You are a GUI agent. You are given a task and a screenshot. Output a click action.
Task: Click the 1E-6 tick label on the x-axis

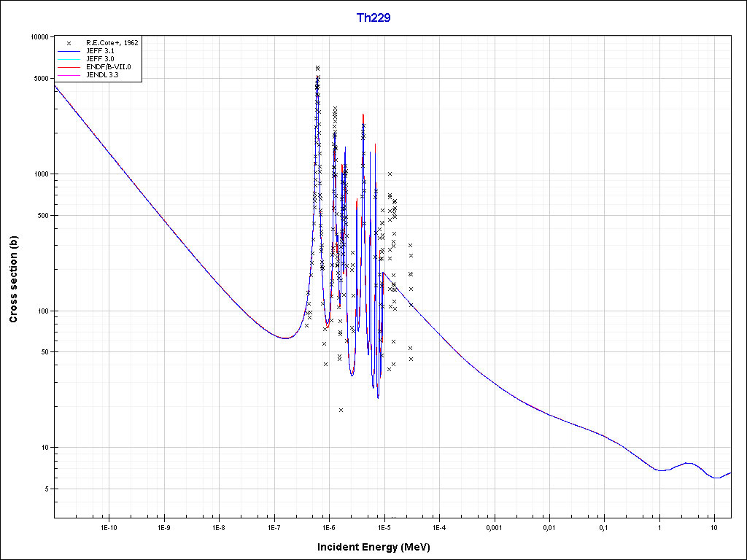point(328,527)
